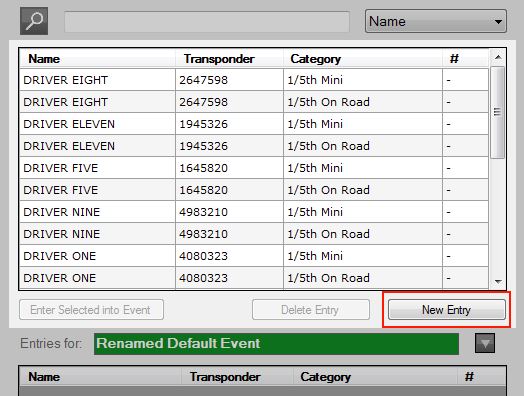Screen dimensions: 524x396
Task: Select DRIVER FIVE 1/5th On Road name cell
Action: click(97, 190)
